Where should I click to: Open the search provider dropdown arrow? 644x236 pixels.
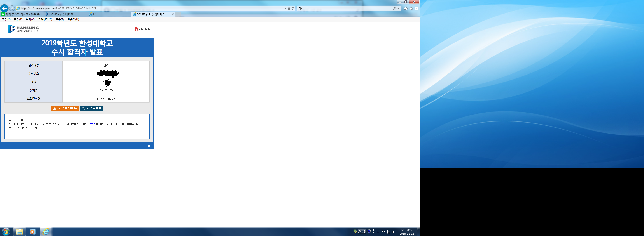tap(398, 8)
